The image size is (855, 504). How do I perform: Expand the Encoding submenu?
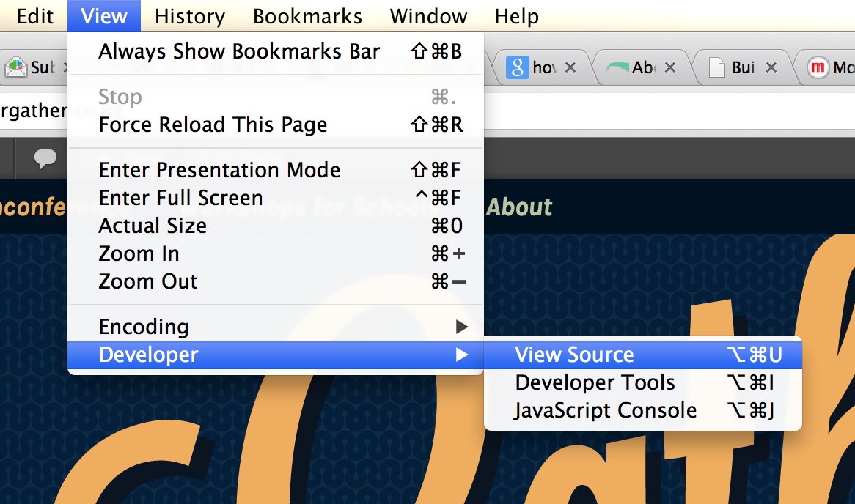click(x=276, y=327)
